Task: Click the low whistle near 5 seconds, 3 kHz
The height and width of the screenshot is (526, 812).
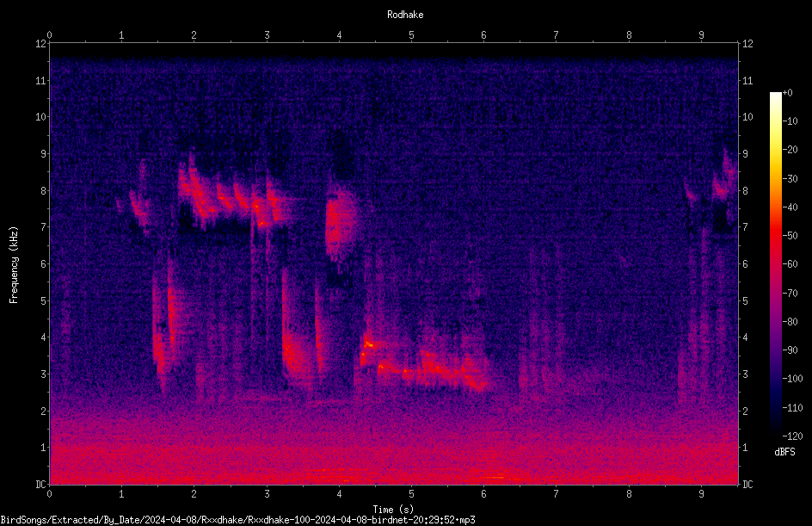Action: pyautogui.click(x=425, y=365)
